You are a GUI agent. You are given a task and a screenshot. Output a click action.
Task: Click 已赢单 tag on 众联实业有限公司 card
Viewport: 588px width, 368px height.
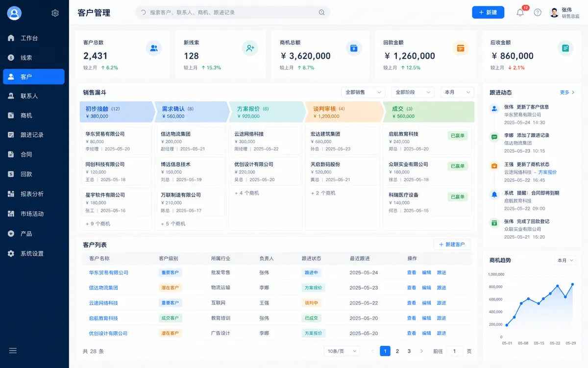point(457,166)
